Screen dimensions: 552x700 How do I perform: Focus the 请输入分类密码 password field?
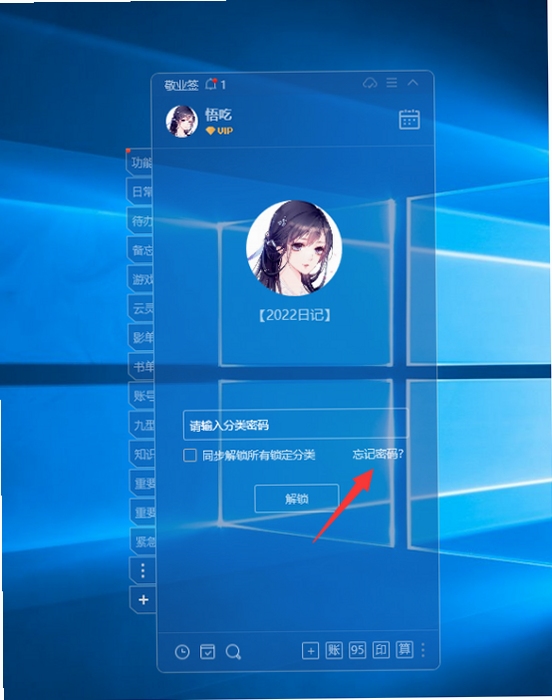click(296, 425)
